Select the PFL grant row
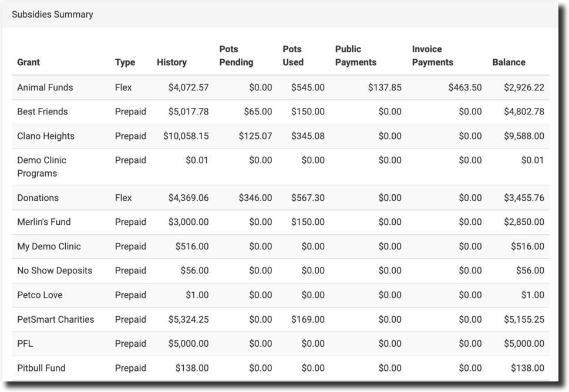The width and height of the screenshot is (569, 392). 25,344
